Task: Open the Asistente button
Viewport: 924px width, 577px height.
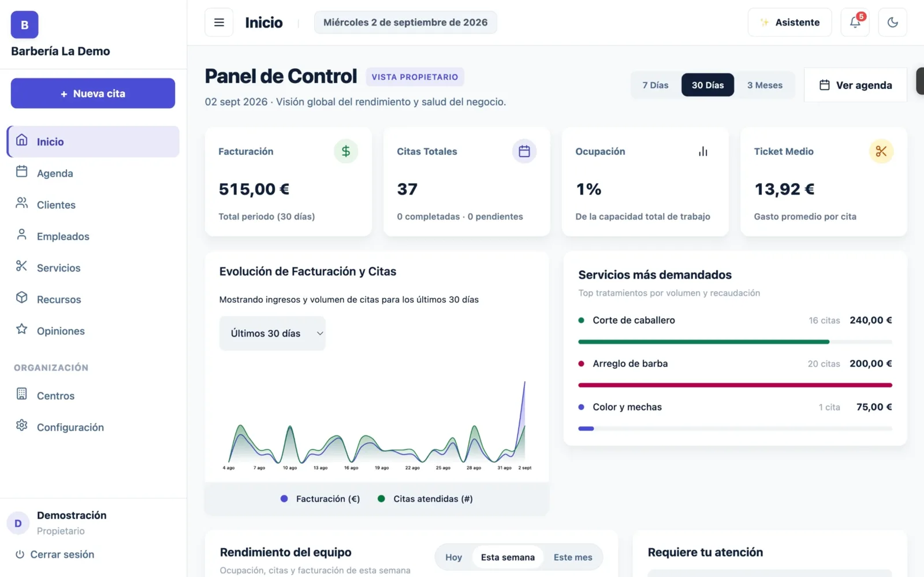Action: [789, 23]
